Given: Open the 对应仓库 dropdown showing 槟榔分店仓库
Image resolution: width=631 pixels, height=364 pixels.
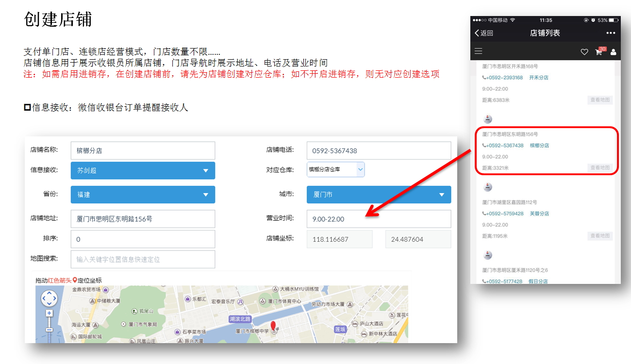Looking at the screenshot, I should coord(335,169).
